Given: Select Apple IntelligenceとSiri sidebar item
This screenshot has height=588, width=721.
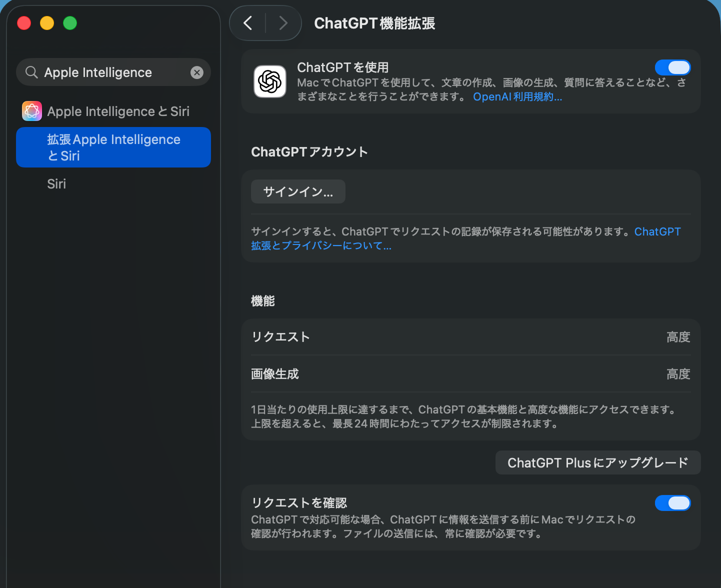Looking at the screenshot, I should 113,111.
